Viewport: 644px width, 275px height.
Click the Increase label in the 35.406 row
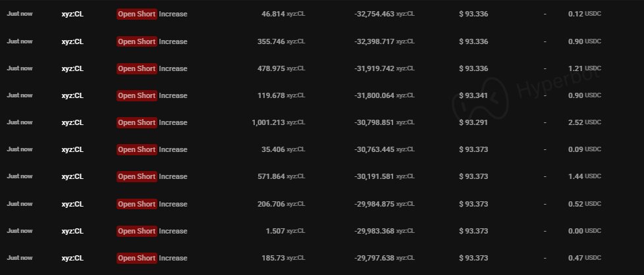pyautogui.click(x=173, y=149)
